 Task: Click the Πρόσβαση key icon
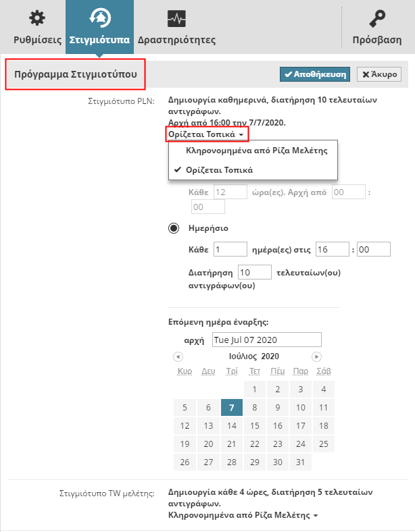click(377, 18)
